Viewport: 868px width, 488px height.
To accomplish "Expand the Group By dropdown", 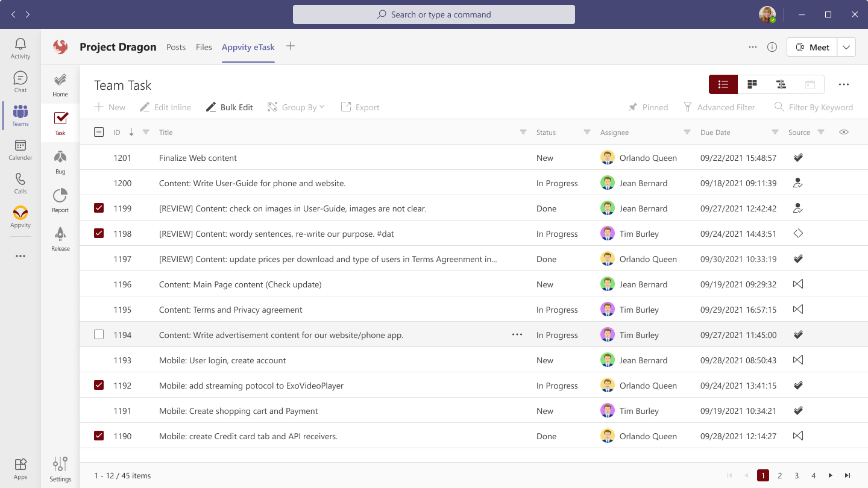I will [x=296, y=107].
